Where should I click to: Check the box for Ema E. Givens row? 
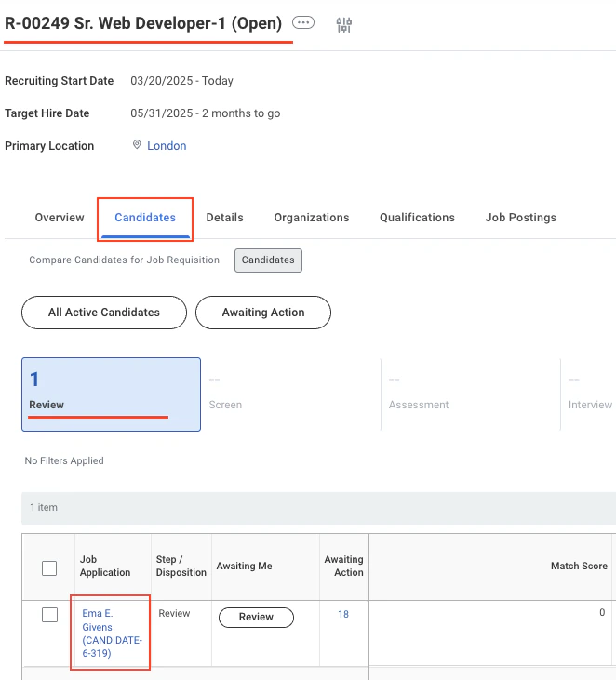[x=49, y=615]
